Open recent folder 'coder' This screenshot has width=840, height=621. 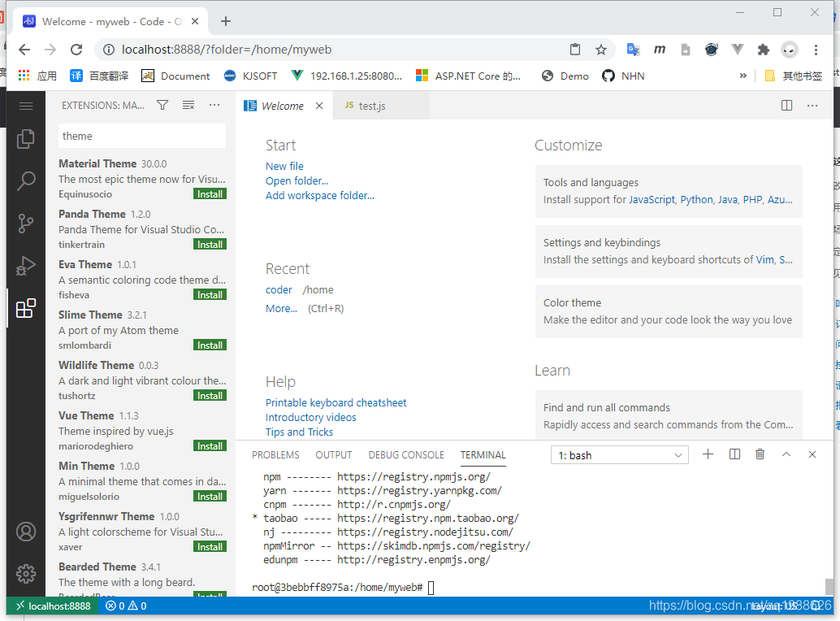coord(279,290)
